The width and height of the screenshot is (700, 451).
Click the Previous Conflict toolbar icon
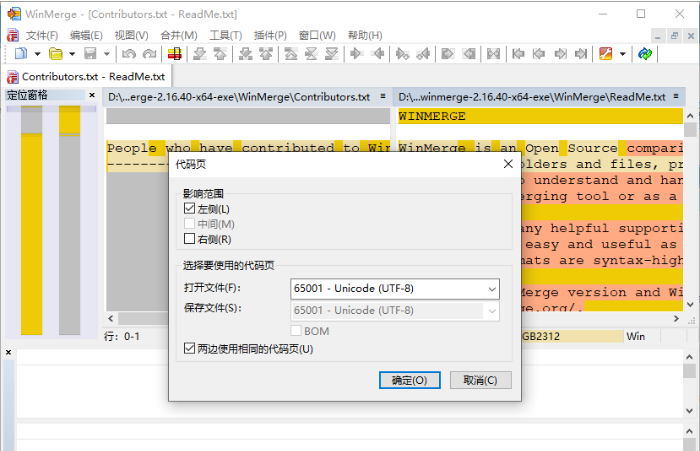pyautogui.click(x=266, y=54)
